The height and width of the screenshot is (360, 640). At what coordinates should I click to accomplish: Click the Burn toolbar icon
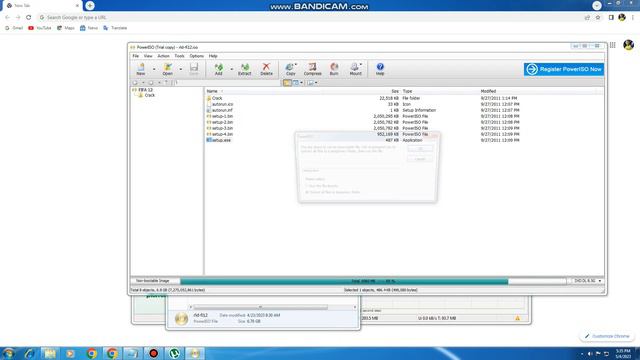[334, 69]
